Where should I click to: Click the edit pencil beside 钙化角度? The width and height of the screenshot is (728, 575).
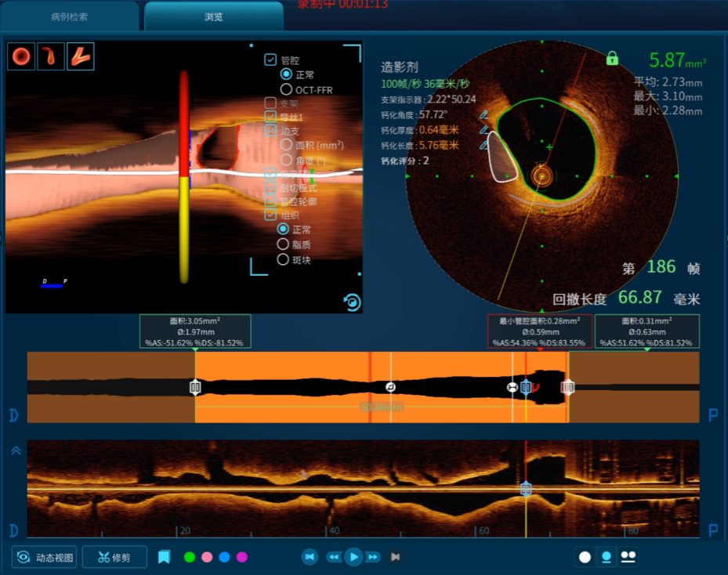484,115
